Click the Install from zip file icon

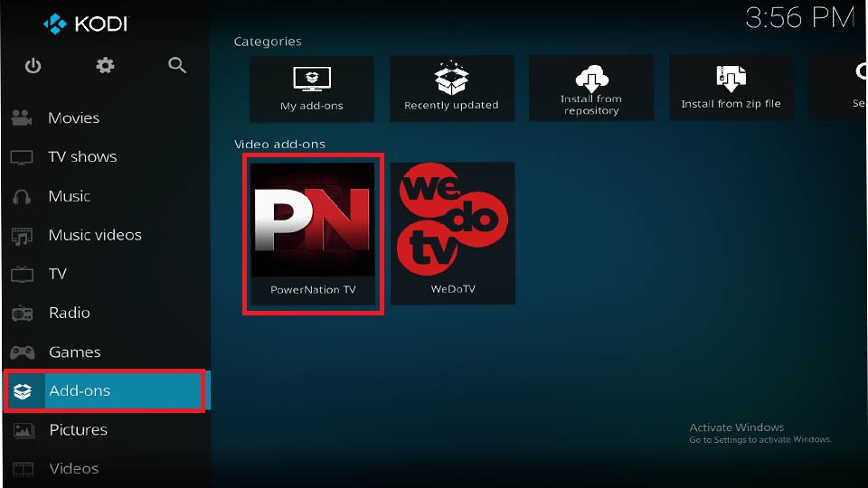731,79
